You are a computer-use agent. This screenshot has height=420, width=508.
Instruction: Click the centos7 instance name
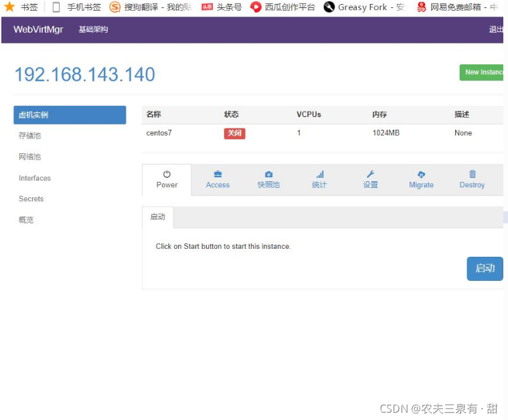tap(159, 133)
